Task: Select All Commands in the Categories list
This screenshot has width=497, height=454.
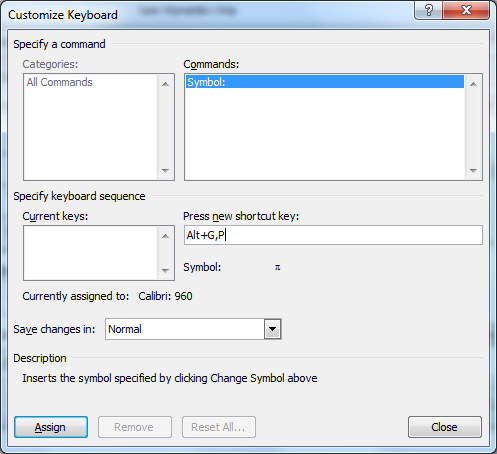Action: 60,82
